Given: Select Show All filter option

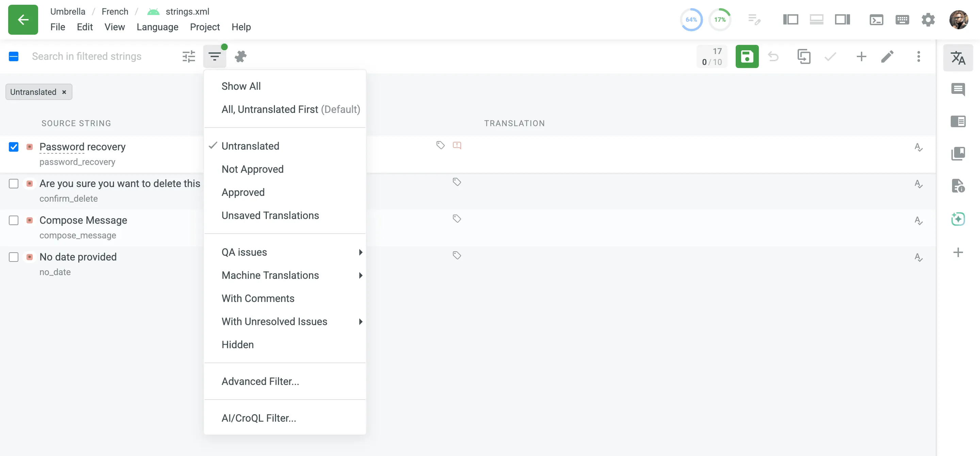Looking at the screenshot, I should [241, 86].
